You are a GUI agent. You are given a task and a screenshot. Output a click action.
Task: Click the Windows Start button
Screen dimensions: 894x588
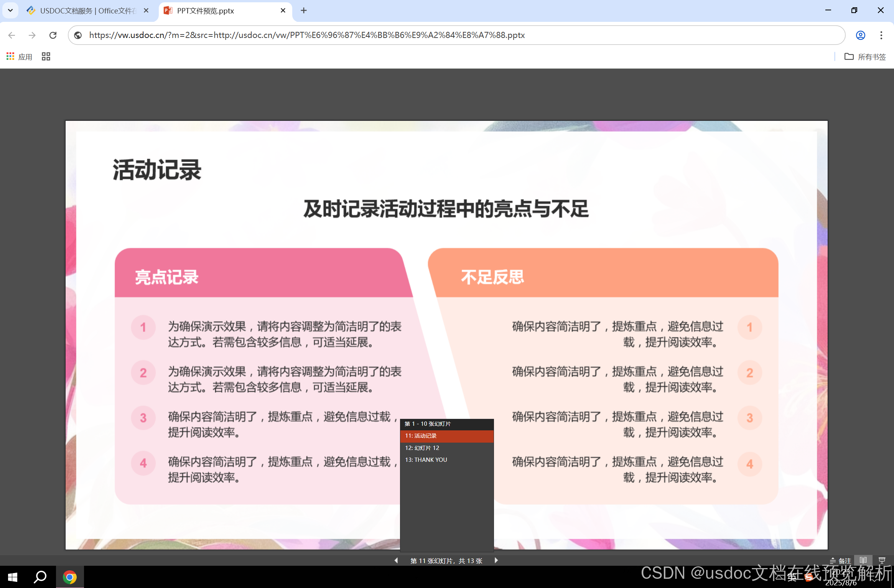[12, 576]
